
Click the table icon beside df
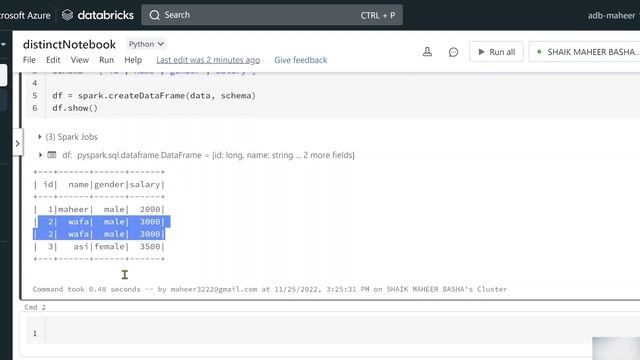(x=52, y=155)
